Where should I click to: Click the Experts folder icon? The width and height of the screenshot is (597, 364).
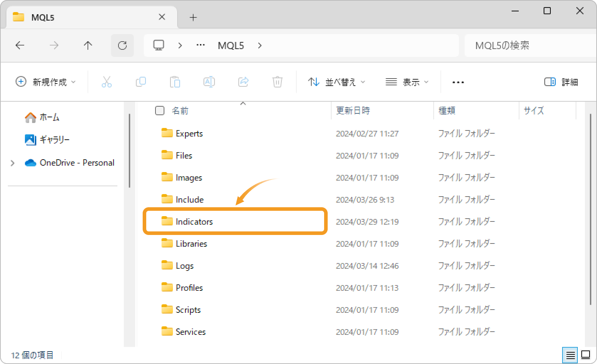click(167, 133)
